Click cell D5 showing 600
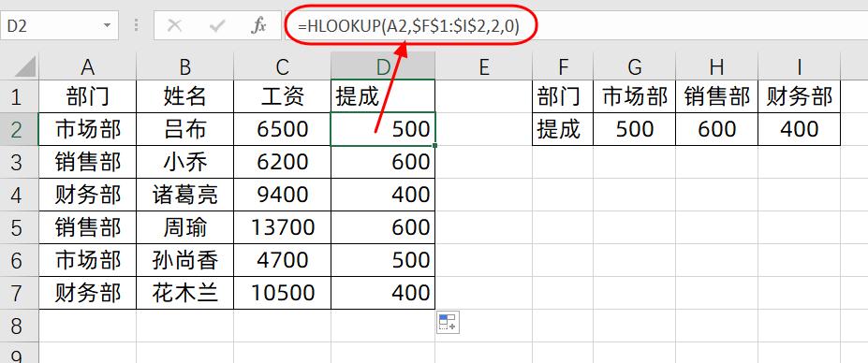 [x=383, y=227]
